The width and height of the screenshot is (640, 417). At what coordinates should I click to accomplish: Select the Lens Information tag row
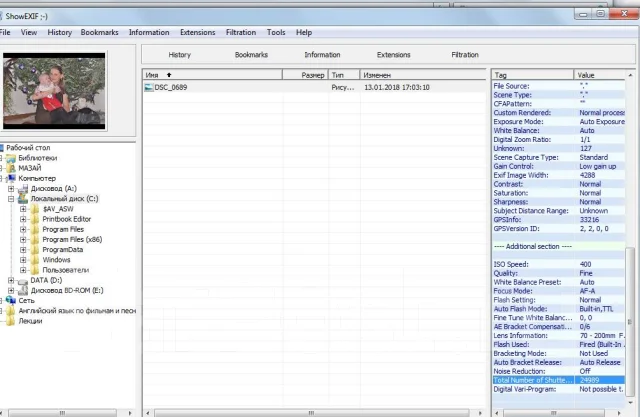tap(558, 336)
